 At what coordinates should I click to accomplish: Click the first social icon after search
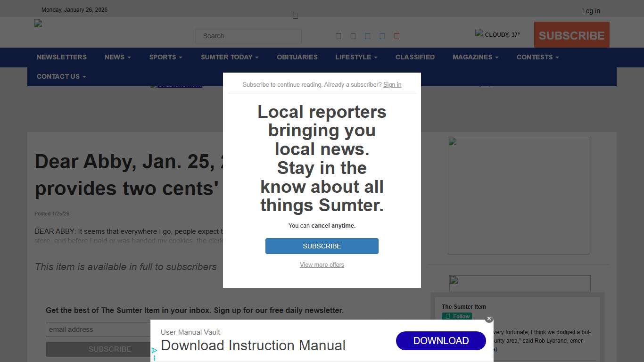click(x=339, y=36)
